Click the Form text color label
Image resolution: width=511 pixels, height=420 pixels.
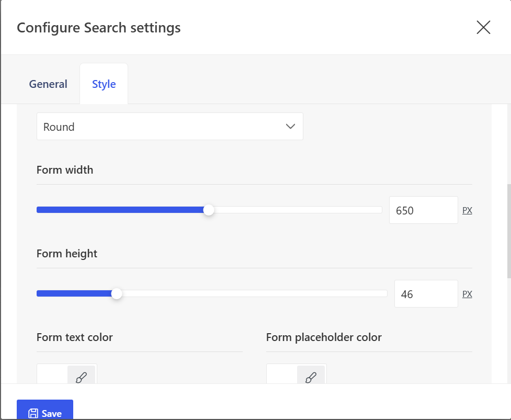point(75,337)
